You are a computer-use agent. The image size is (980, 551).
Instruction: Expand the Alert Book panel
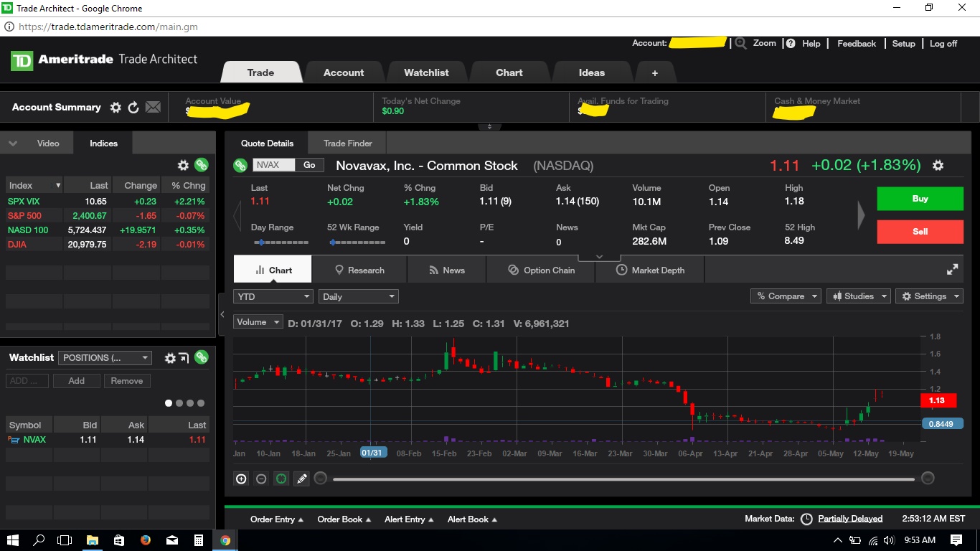[472, 519]
